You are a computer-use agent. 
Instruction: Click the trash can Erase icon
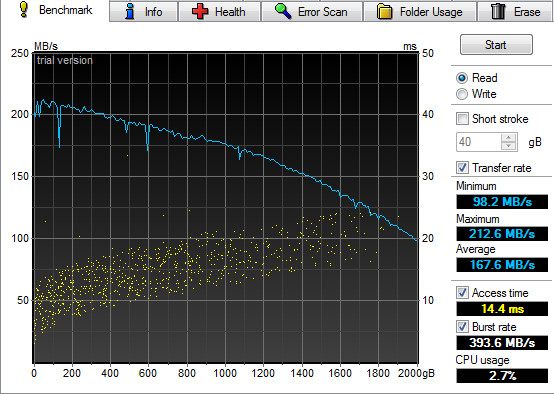pos(498,11)
